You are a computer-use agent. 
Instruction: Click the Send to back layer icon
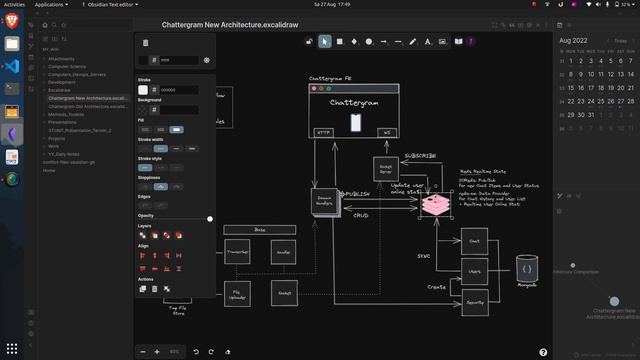(142, 236)
